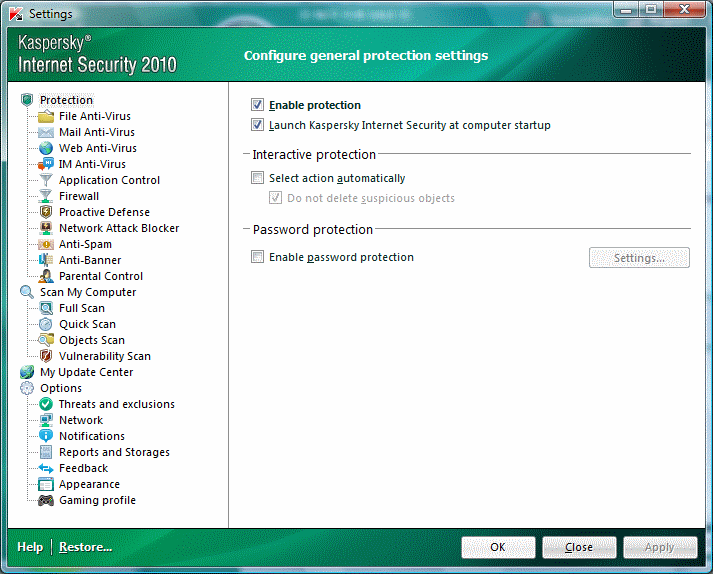
Task: Click the Close button at bottom
Action: 579,547
